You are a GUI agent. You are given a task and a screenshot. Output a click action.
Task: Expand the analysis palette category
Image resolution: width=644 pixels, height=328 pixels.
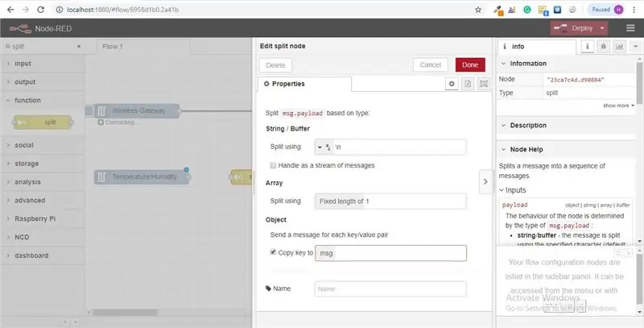click(x=42, y=182)
